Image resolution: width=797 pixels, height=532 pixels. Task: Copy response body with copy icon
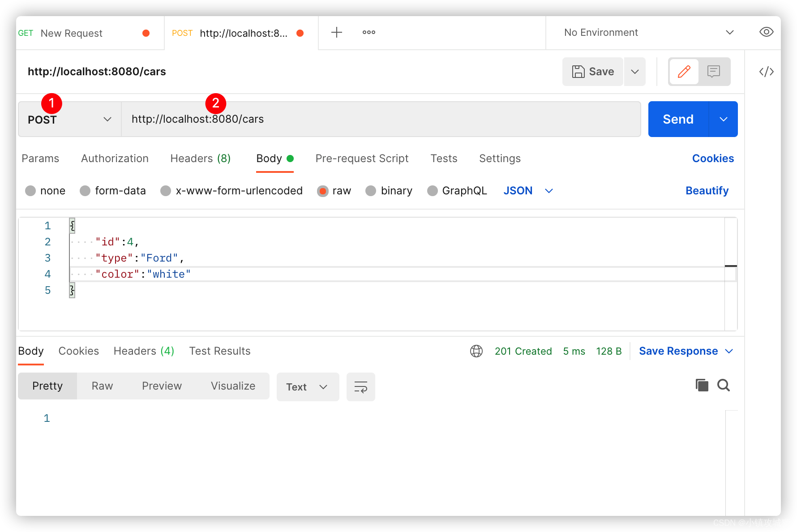coord(702,385)
